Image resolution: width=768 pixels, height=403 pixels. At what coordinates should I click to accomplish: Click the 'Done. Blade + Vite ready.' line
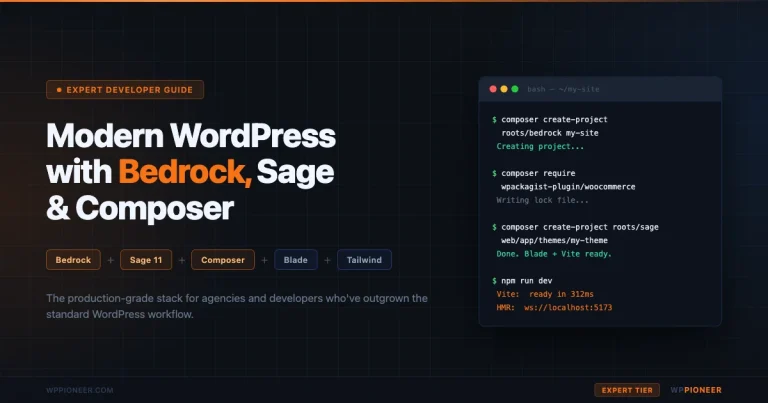coord(554,254)
